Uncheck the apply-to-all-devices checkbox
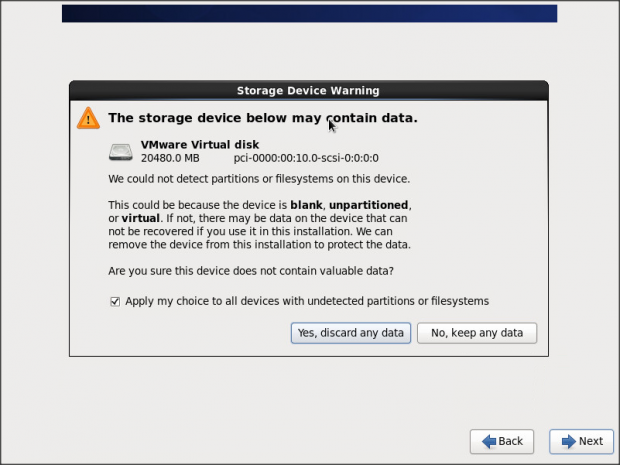This screenshot has height=465, width=620. pyautogui.click(x=115, y=301)
